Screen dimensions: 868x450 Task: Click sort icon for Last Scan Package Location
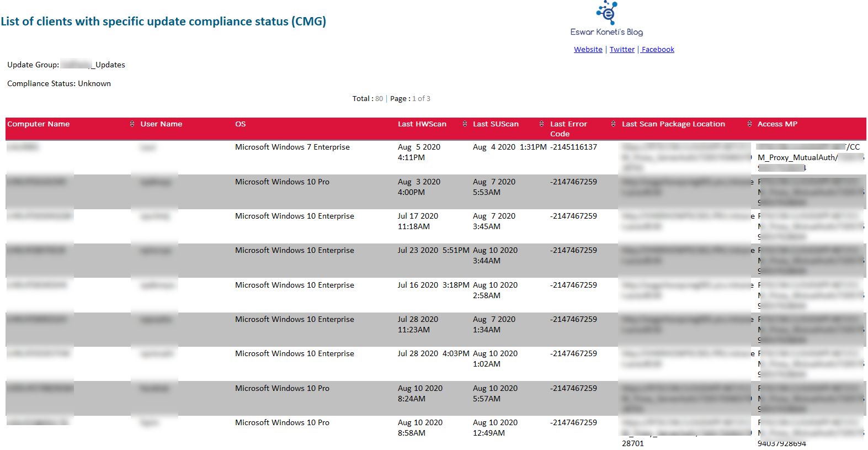click(x=749, y=124)
